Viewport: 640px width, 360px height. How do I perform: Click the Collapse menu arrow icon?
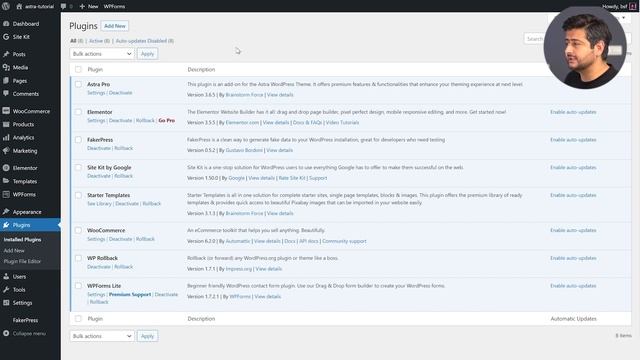click(6, 333)
